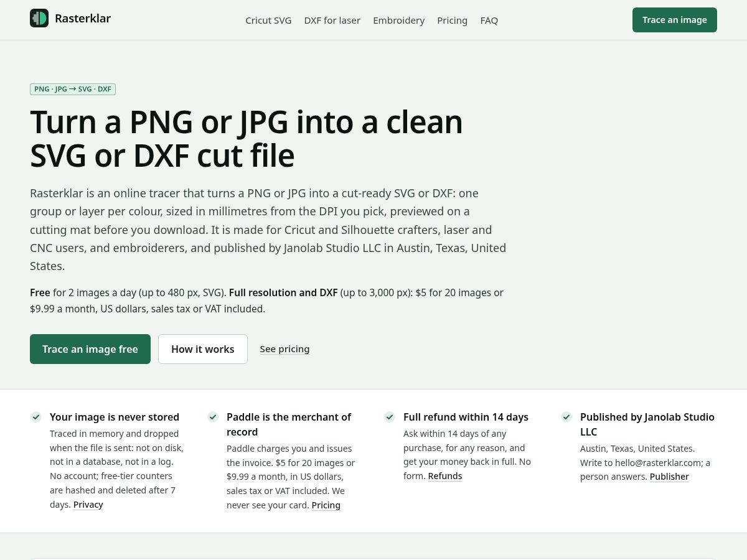
Task: Open Pricing in the top navigation
Action: (x=453, y=20)
